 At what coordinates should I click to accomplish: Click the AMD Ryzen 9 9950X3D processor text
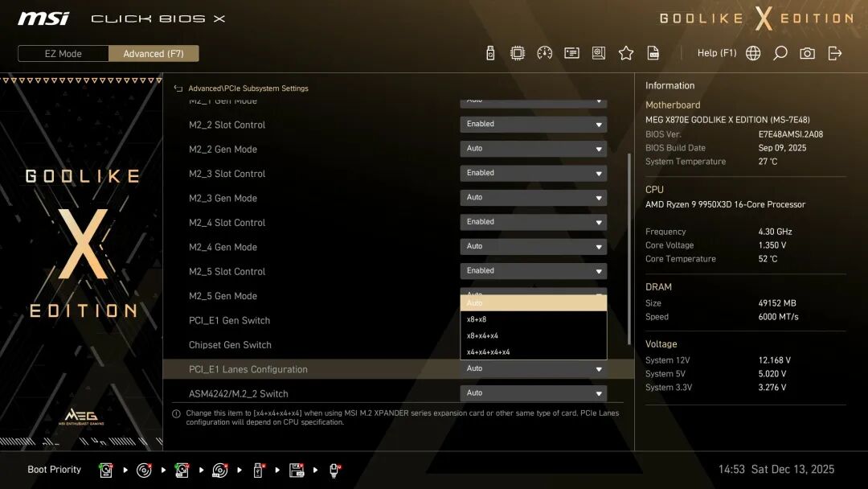click(725, 205)
